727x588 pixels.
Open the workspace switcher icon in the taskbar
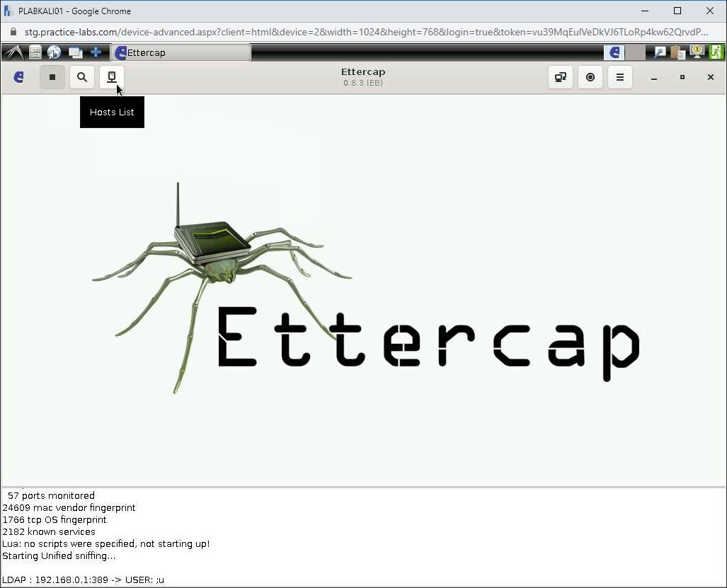coord(75,52)
